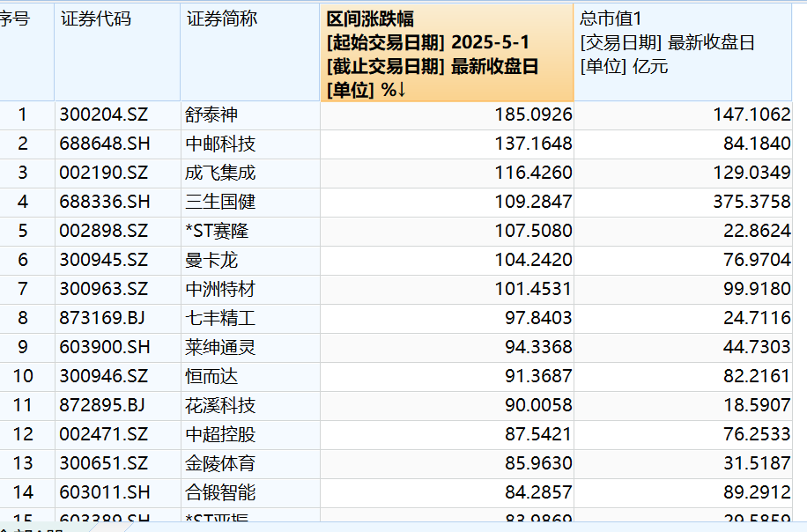Select the value 137.1648
This screenshot has width=807, height=532.
pos(533,144)
